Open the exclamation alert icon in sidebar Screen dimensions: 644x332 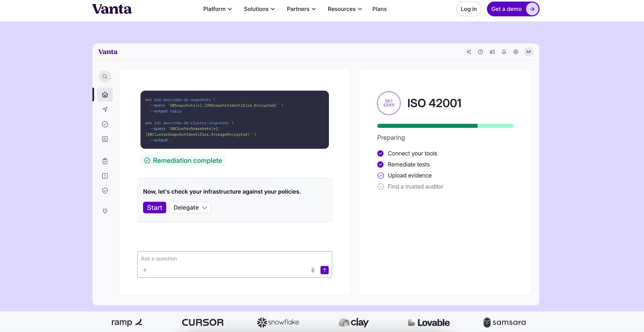coord(105,176)
